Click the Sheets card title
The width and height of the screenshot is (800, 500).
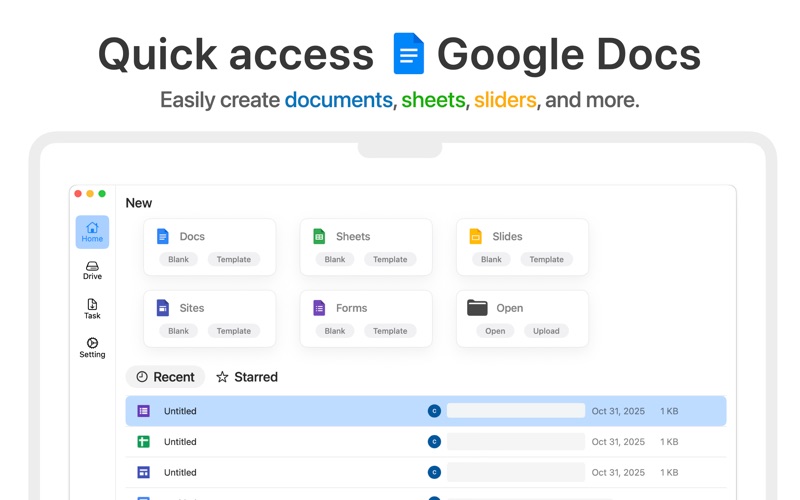(x=353, y=236)
